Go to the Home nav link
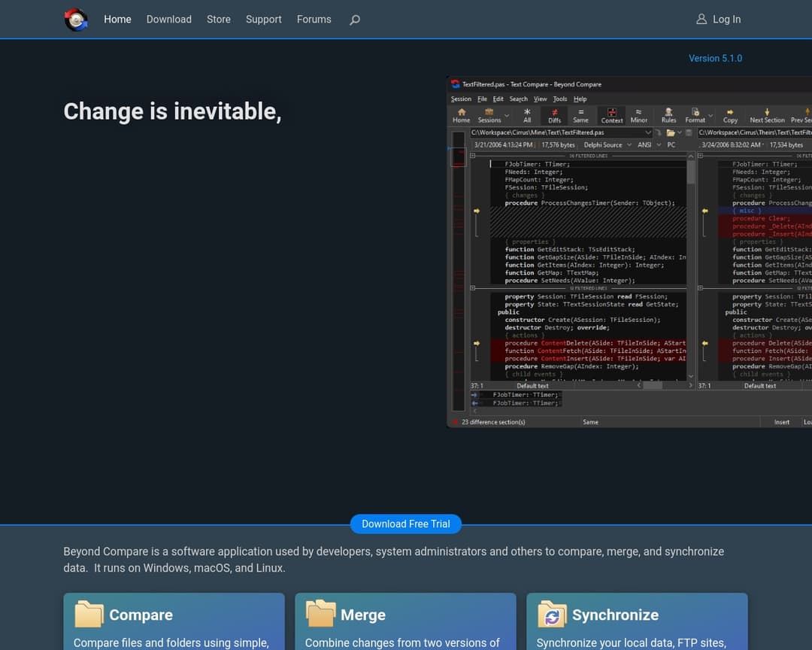Image resolution: width=812 pixels, height=650 pixels. [x=117, y=19]
